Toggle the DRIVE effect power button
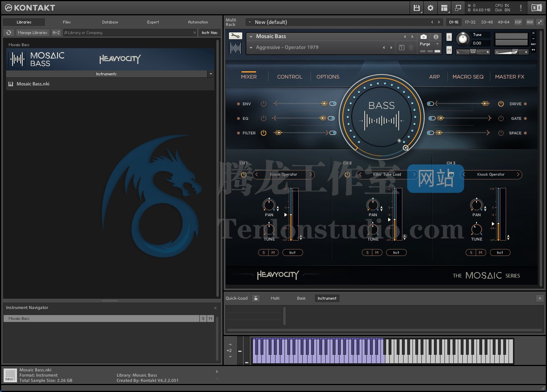This screenshot has width=547, height=392. point(501,104)
